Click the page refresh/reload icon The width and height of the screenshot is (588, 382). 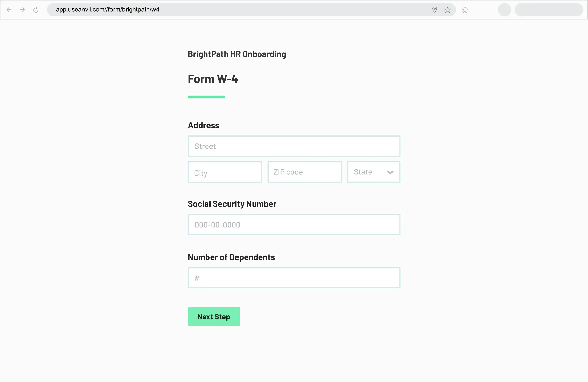36,9
